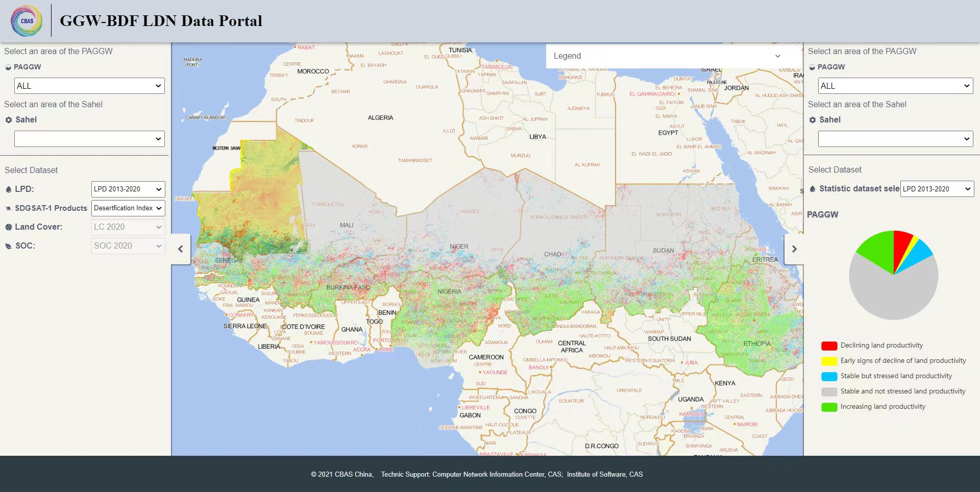Collapse the left panel with arrow
Screen dimensions: 980x492
181,249
